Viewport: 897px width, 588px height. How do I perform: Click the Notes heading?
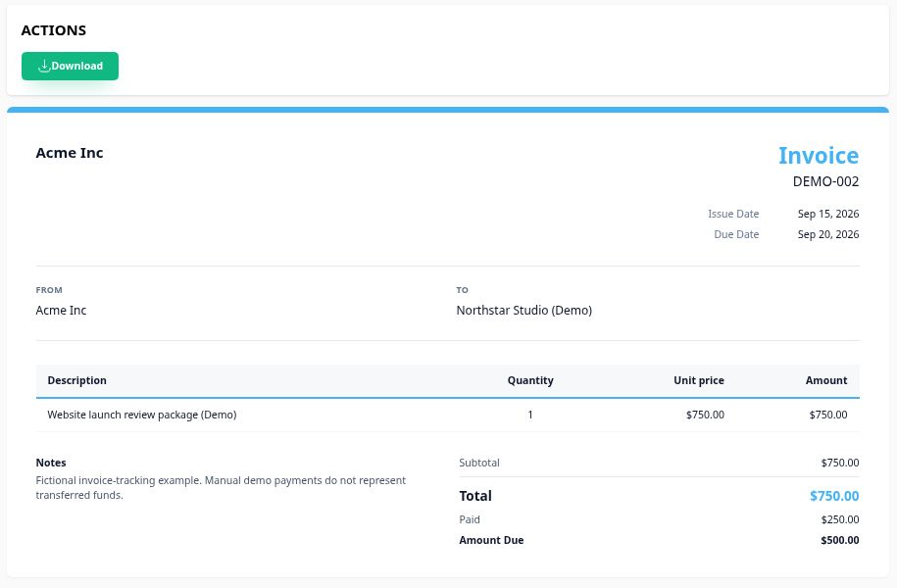click(x=51, y=463)
